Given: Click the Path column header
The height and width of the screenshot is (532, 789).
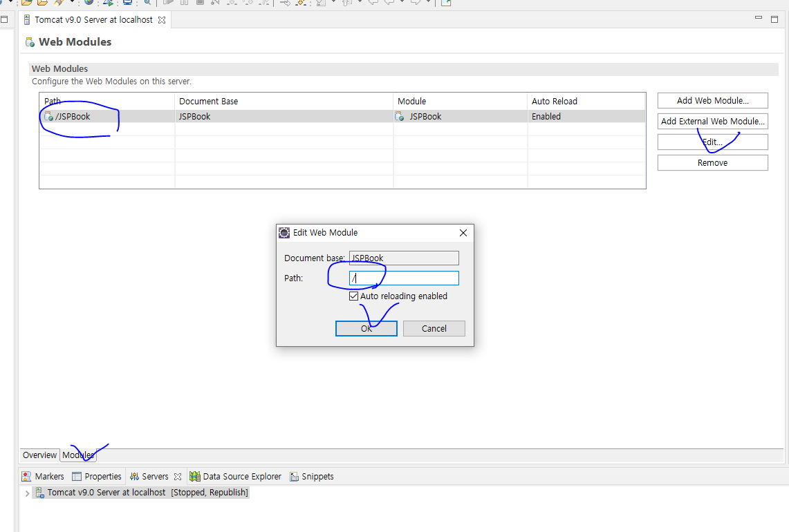Looking at the screenshot, I should click(107, 101).
